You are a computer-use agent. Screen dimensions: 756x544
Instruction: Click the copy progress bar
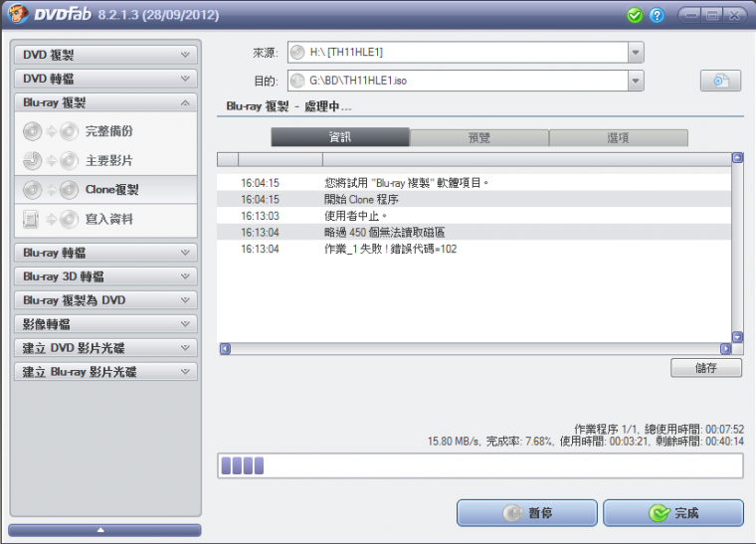tap(479, 465)
